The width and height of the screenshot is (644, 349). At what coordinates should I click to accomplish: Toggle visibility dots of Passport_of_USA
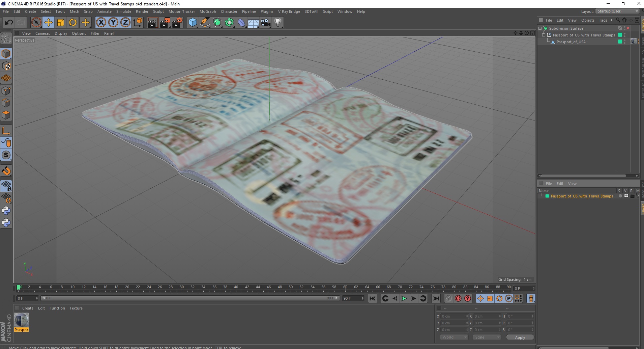624,42
